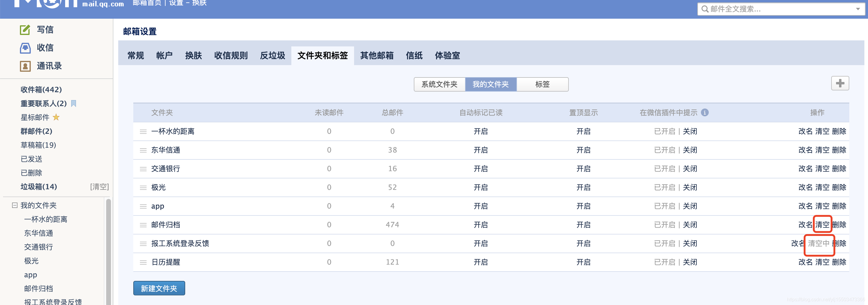This screenshot has width=868, height=305.
Task: Click the inbox tray icon next to 收信
Action: tap(25, 48)
